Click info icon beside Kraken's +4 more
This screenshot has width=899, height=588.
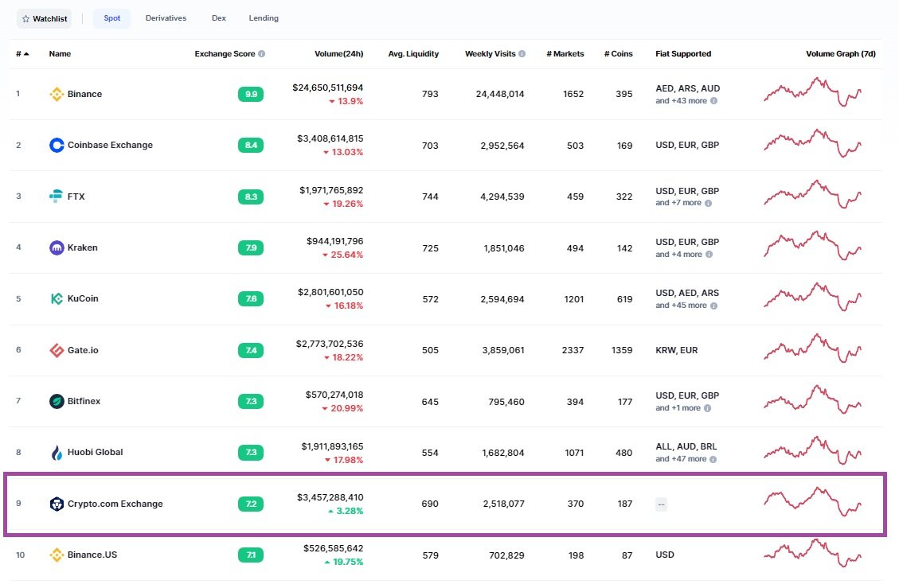(709, 255)
